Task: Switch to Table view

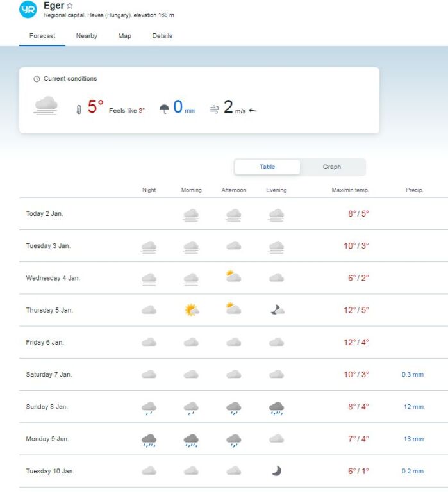Action: click(267, 167)
